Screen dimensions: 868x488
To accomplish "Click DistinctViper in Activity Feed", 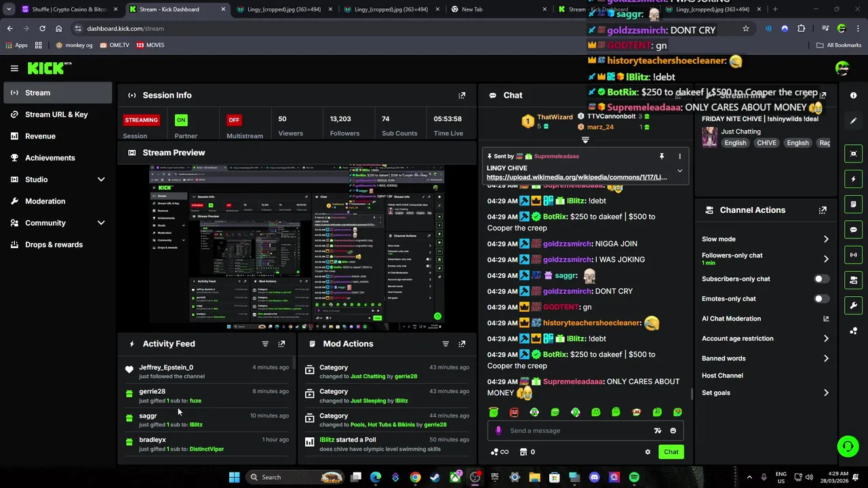I will click(206, 449).
